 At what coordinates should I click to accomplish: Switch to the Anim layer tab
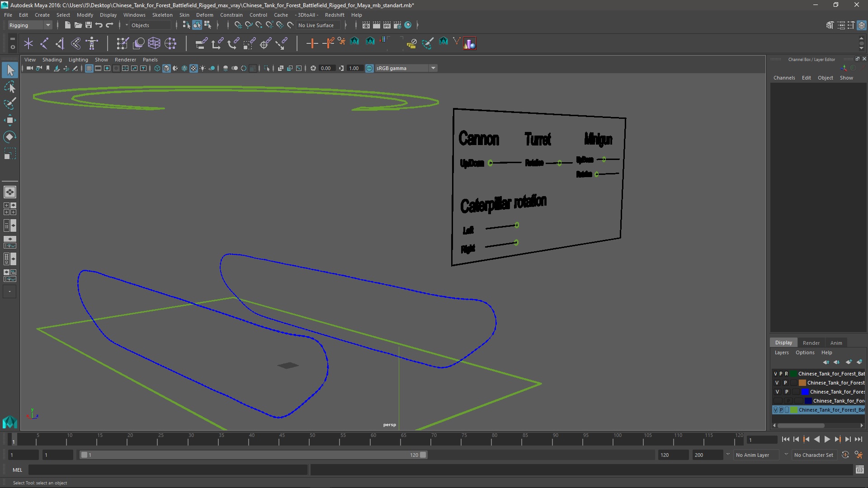pyautogui.click(x=836, y=343)
